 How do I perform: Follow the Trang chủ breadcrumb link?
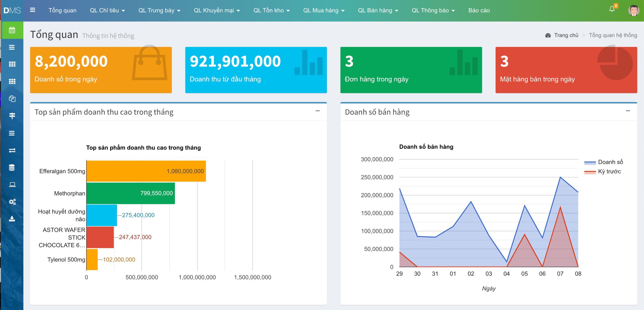[x=566, y=35]
